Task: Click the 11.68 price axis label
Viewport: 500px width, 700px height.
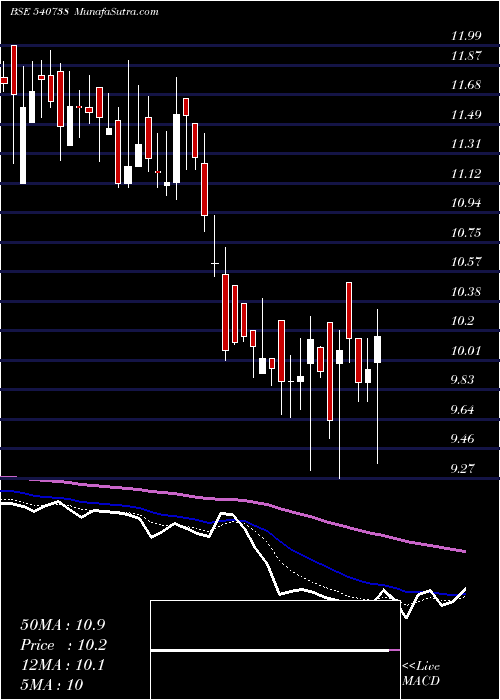Action: click(467, 85)
